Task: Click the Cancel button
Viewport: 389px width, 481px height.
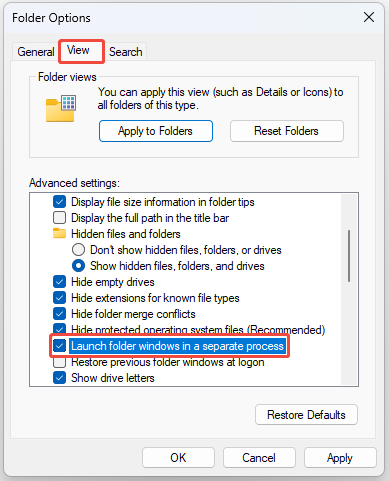Action: (x=259, y=458)
